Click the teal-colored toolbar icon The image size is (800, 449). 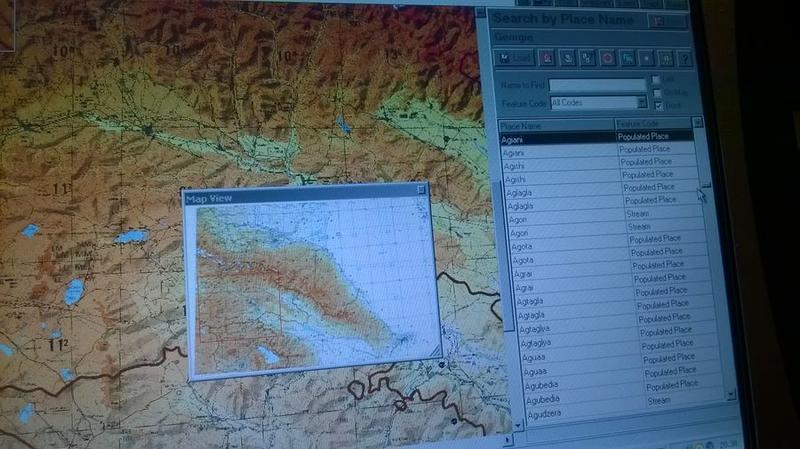(x=627, y=59)
